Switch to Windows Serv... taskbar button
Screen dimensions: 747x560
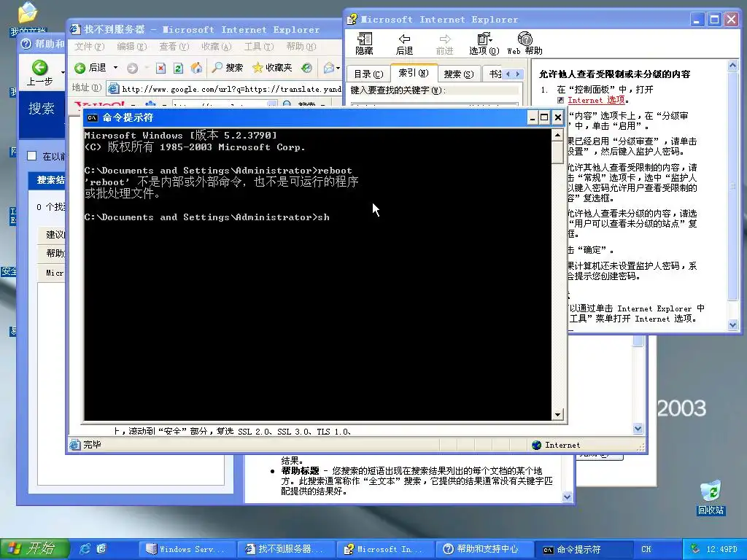click(x=187, y=549)
